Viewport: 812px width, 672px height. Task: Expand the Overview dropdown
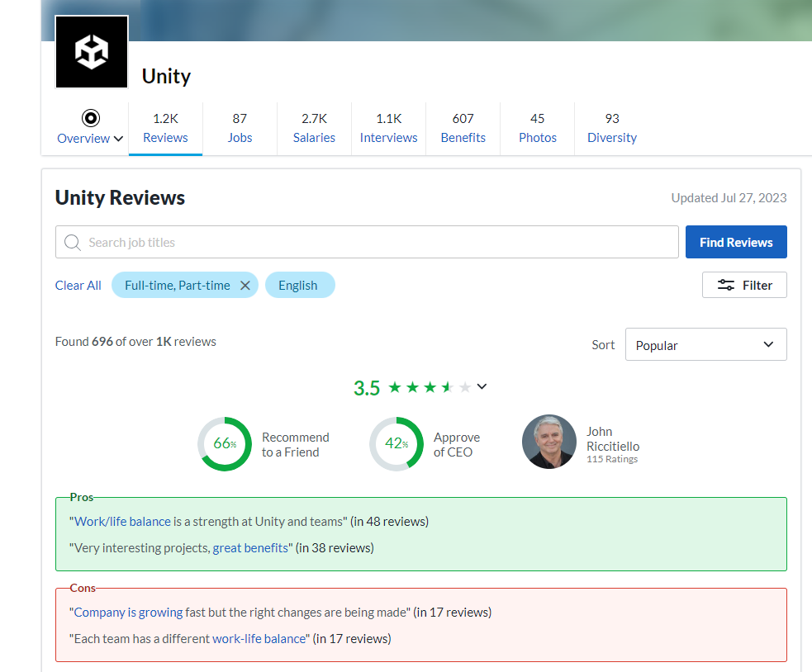pos(118,138)
